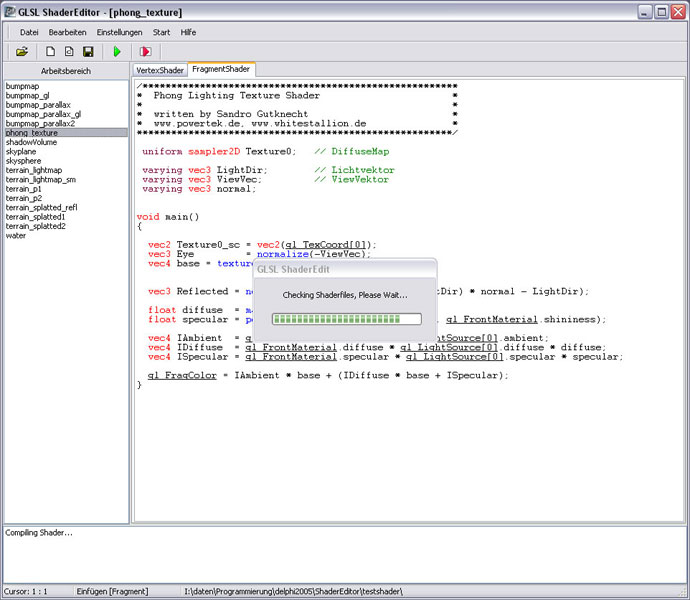
Task: Create a new blank shader file
Action: [50, 51]
